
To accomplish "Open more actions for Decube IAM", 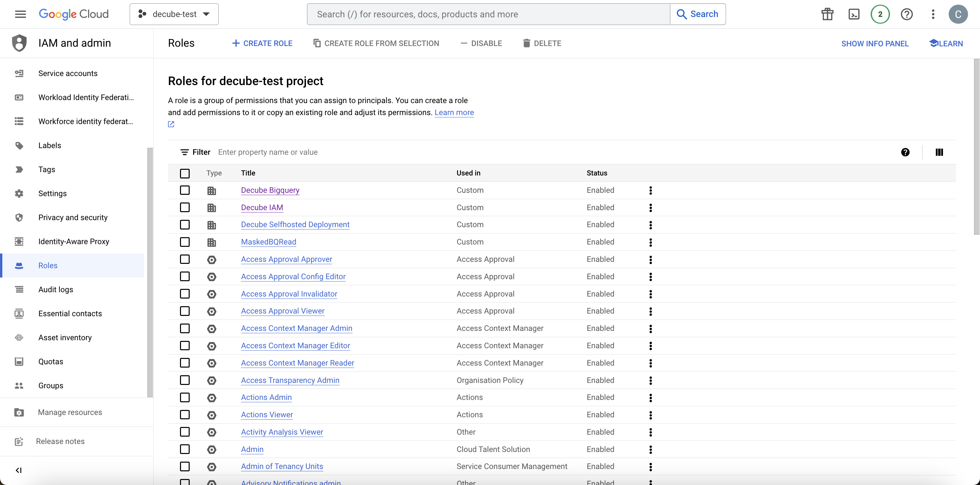I will pyautogui.click(x=651, y=207).
